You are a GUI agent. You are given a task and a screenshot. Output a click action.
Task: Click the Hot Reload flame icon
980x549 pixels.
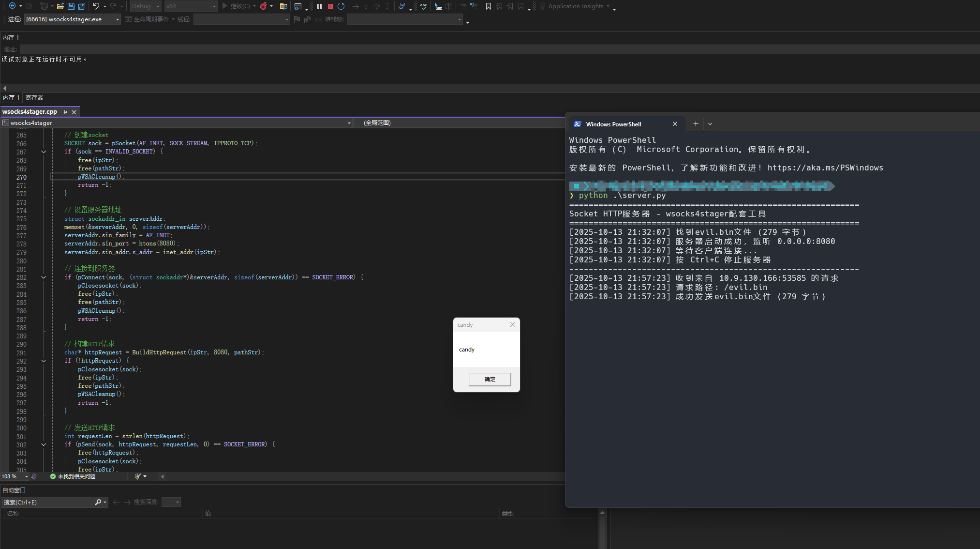[x=264, y=6]
